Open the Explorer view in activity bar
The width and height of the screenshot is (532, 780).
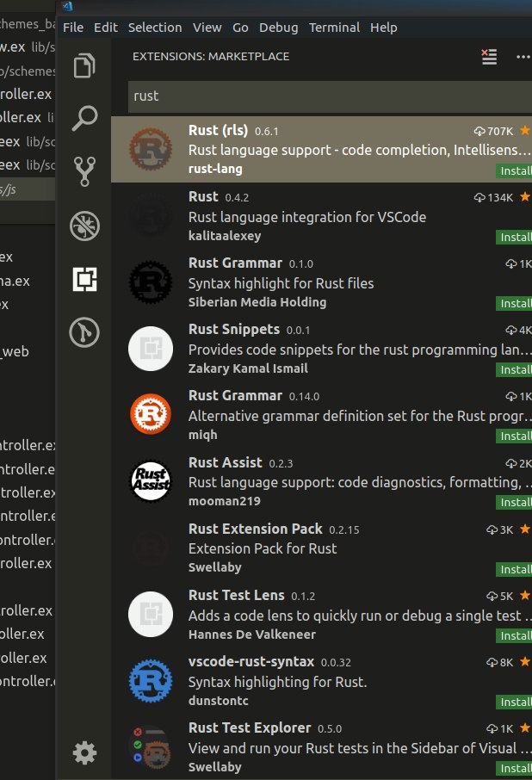pyautogui.click(x=84, y=65)
